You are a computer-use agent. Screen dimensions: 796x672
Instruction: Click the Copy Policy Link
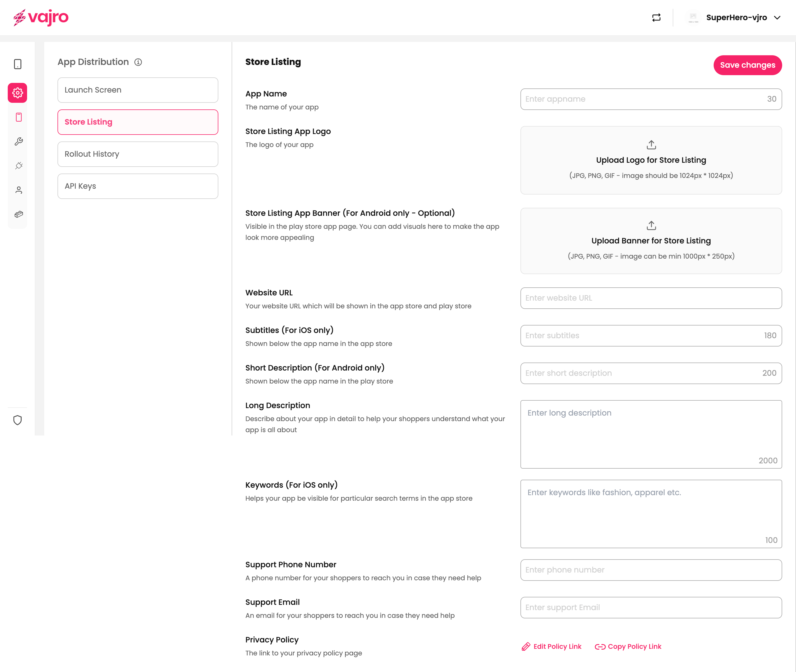pyautogui.click(x=628, y=647)
